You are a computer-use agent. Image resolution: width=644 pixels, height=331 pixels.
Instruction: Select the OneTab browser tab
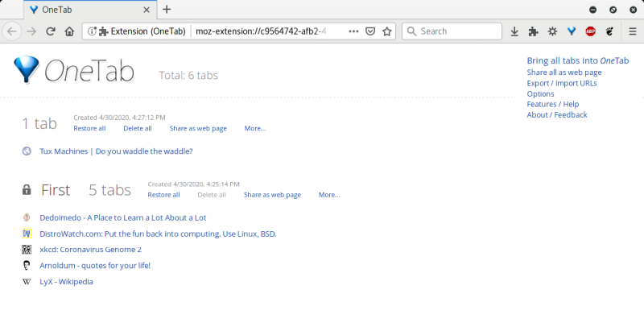point(90,10)
